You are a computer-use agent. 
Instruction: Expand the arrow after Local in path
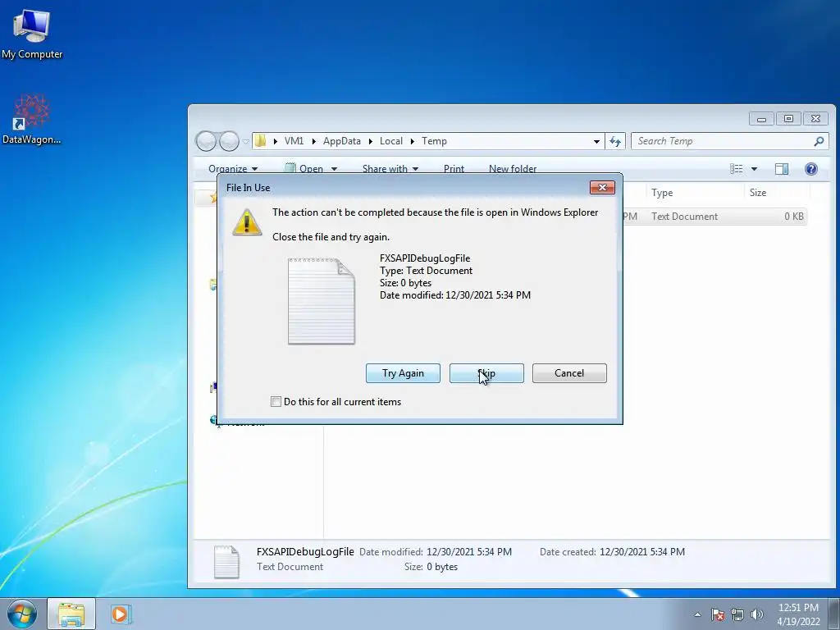coord(412,141)
